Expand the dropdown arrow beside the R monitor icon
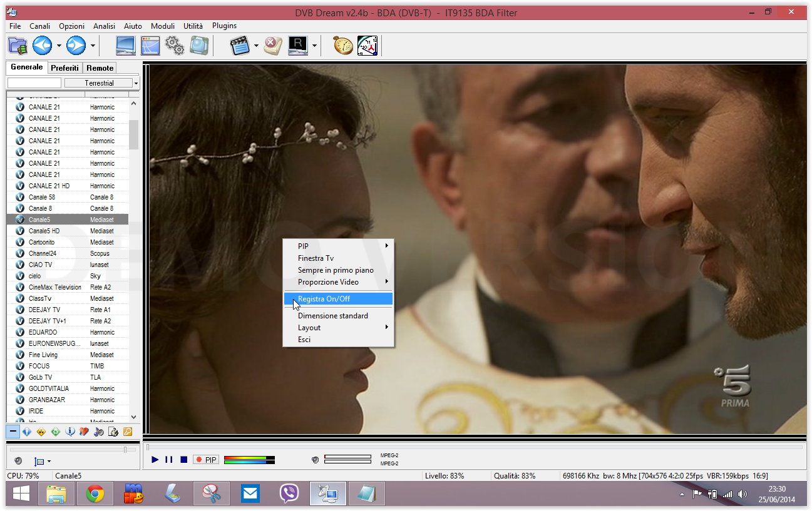 pos(314,46)
